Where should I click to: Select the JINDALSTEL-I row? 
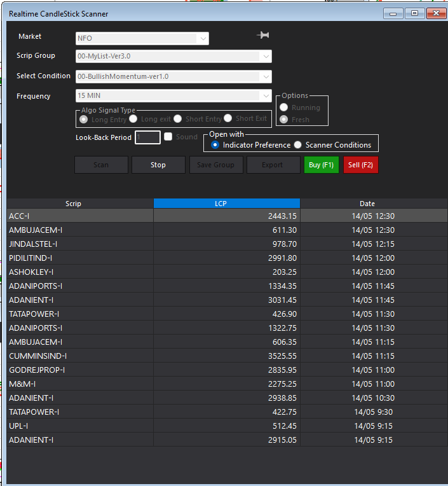pyautogui.click(x=227, y=244)
